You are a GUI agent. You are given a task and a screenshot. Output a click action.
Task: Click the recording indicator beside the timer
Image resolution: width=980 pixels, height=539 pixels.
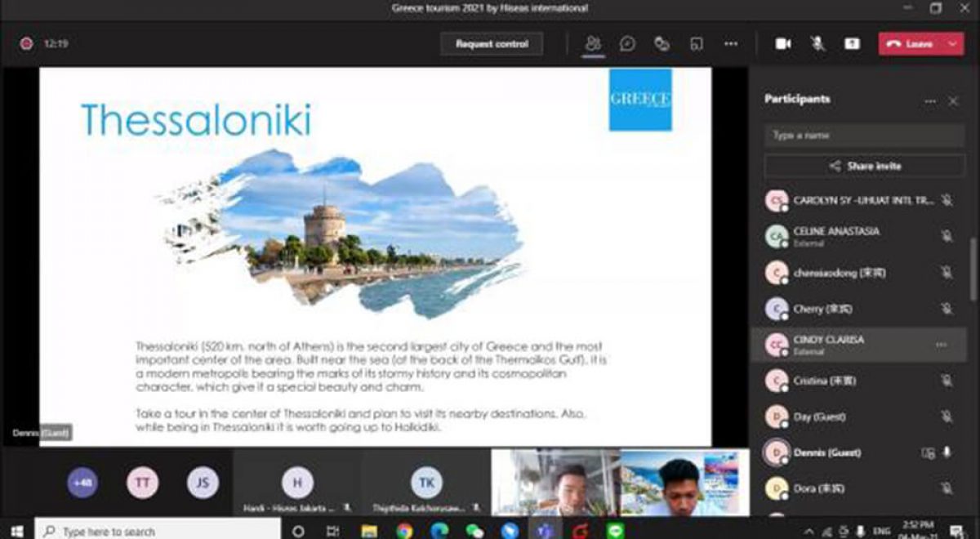26,44
